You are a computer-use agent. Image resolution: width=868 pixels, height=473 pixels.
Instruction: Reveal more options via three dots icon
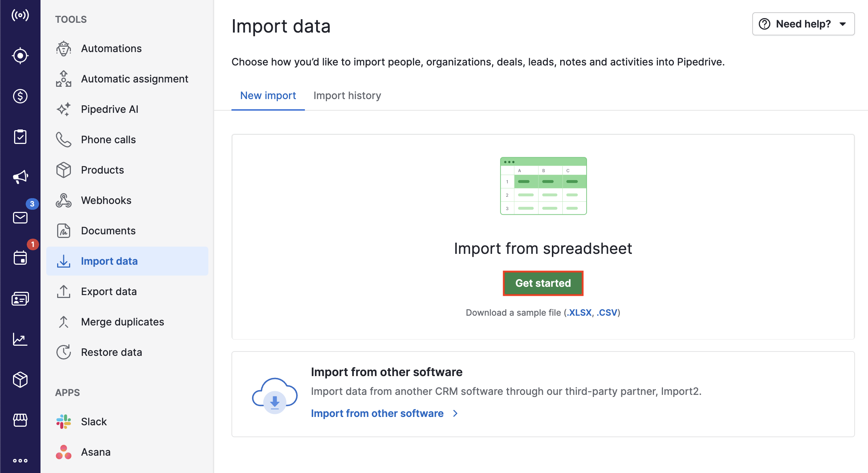(x=20, y=460)
